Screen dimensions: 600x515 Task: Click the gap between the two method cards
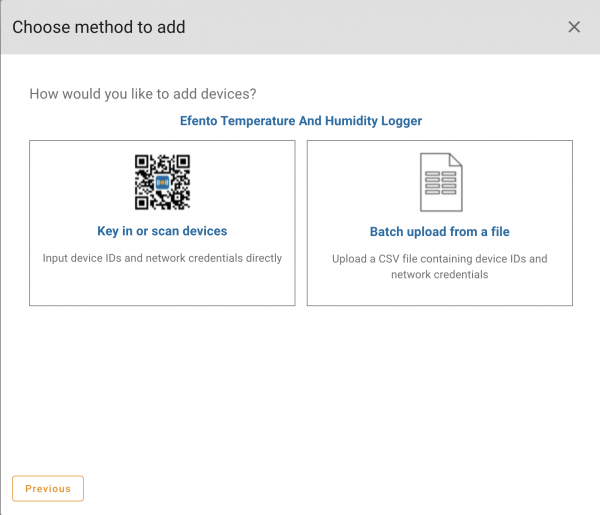click(301, 222)
